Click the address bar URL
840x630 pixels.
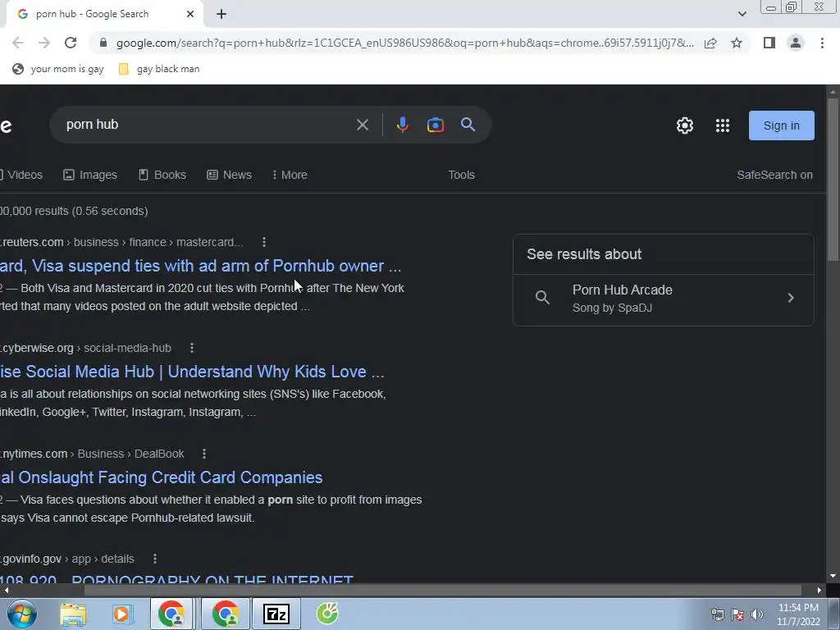(405, 43)
